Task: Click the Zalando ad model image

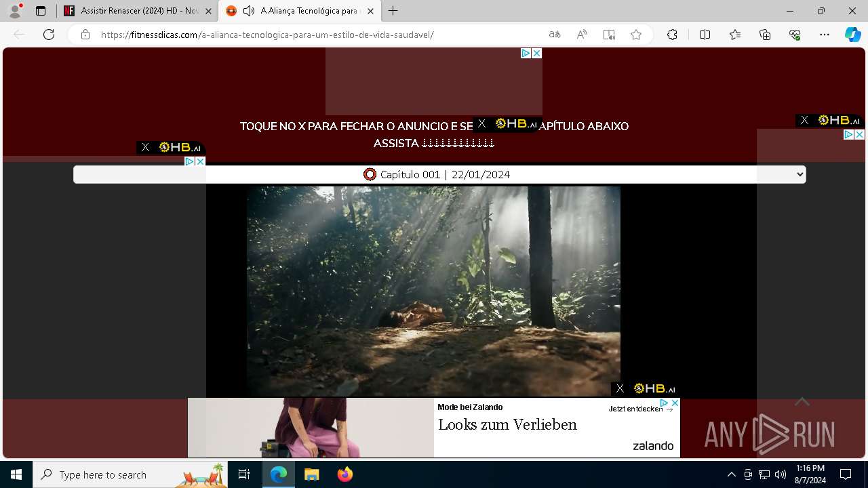Action: pyautogui.click(x=311, y=428)
